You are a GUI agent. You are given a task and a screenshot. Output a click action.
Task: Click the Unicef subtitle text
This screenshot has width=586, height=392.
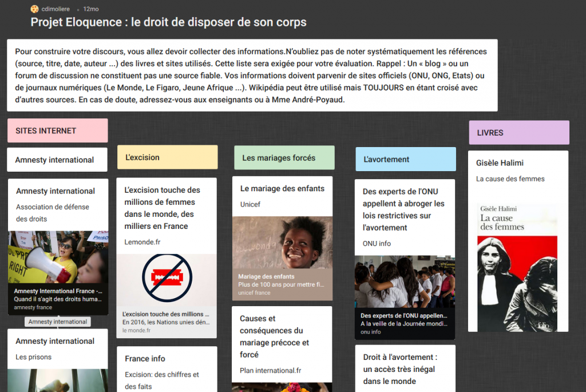pos(250,204)
